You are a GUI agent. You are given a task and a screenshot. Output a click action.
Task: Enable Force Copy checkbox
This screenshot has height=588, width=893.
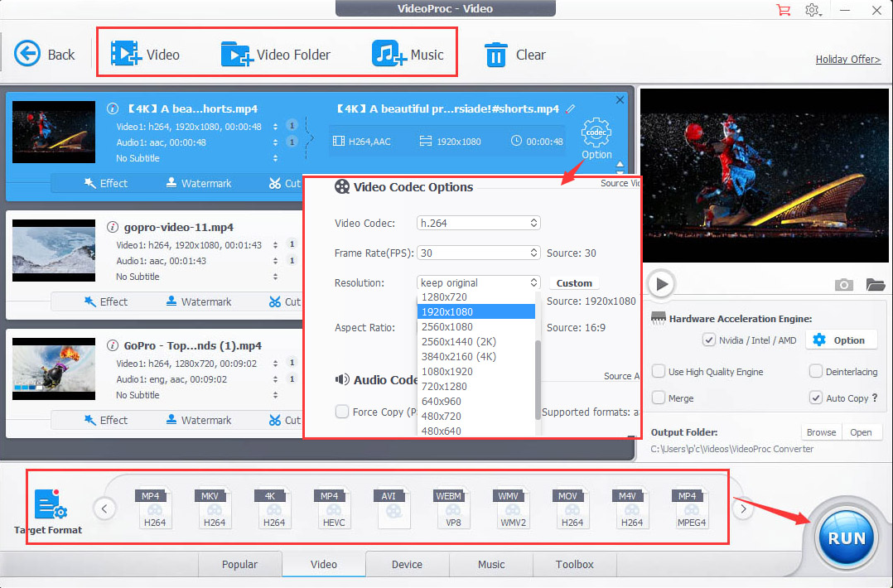click(x=341, y=411)
